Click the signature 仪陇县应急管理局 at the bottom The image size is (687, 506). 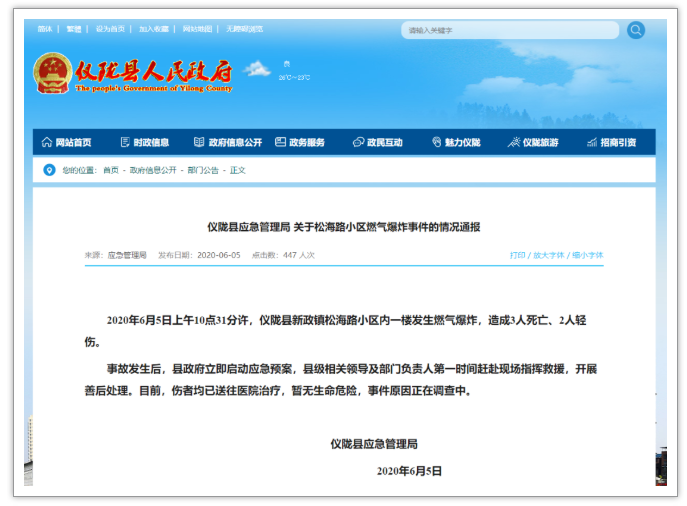(x=374, y=444)
